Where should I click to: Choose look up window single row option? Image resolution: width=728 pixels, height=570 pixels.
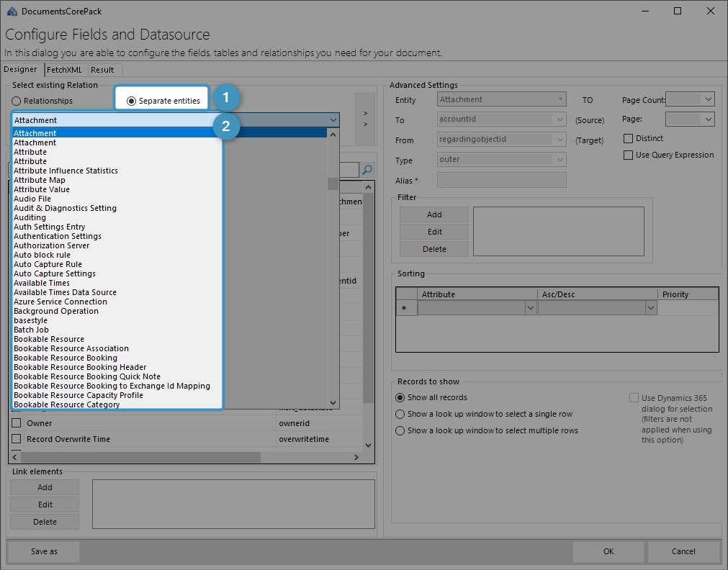click(400, 414)
